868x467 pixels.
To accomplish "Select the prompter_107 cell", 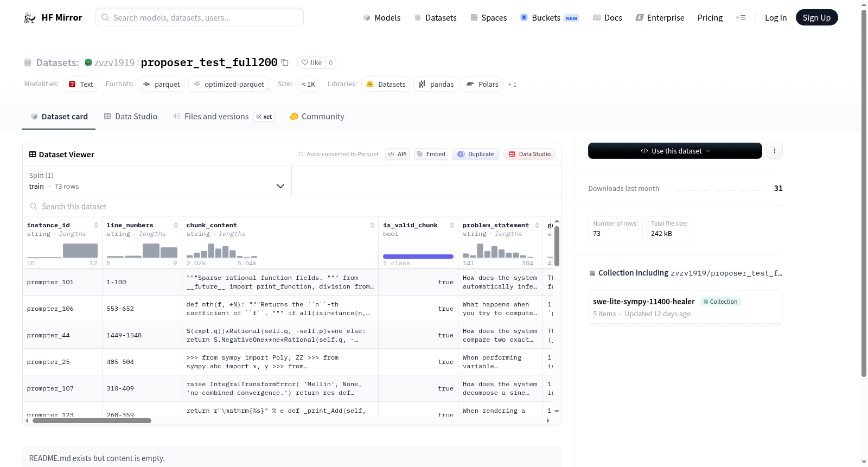I will coord(62,388).
